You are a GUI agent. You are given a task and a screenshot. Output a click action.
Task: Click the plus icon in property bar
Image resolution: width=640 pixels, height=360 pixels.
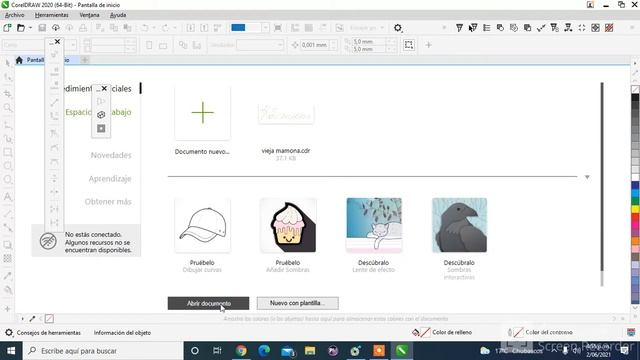(428, 45)
